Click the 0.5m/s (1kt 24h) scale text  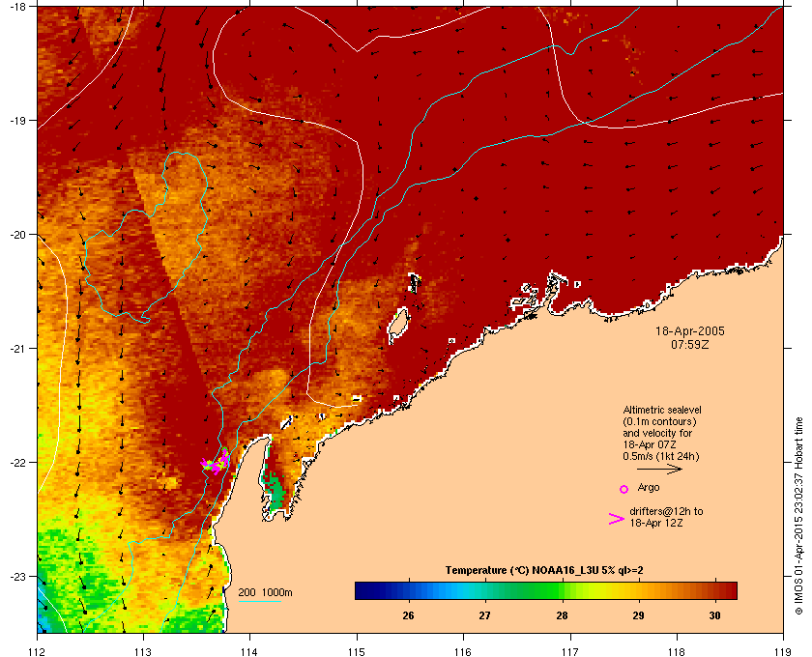(661, 456)
